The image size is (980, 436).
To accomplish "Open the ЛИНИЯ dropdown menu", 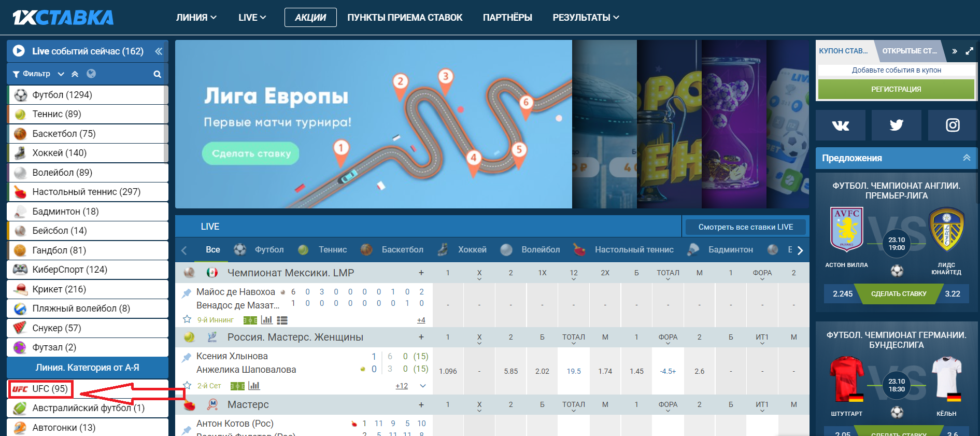I will point(196,17).
